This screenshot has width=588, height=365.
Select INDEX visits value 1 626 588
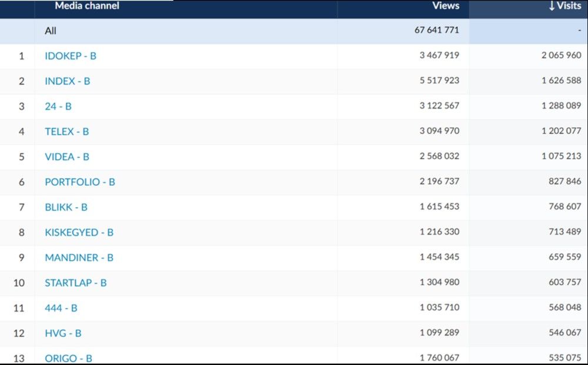click(561, 80)
